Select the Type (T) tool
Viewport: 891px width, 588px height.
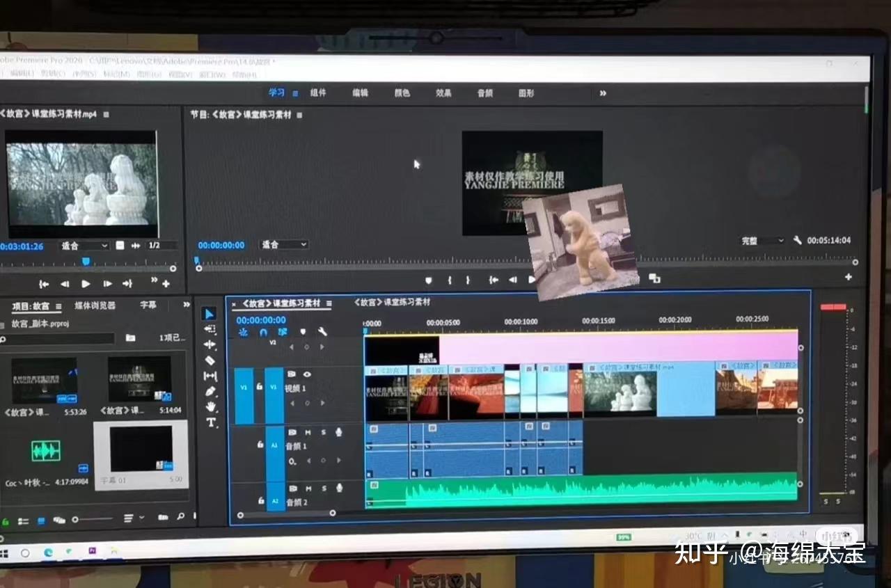click(211, 422)
